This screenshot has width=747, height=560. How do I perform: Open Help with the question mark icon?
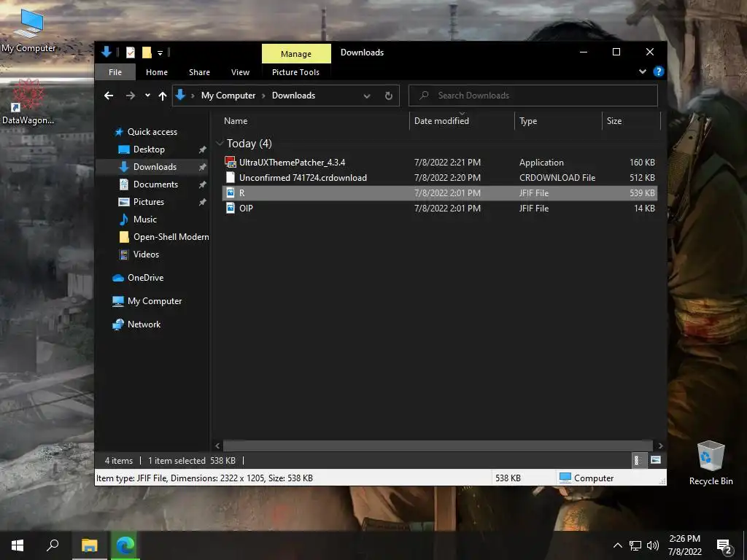(659, 71)
